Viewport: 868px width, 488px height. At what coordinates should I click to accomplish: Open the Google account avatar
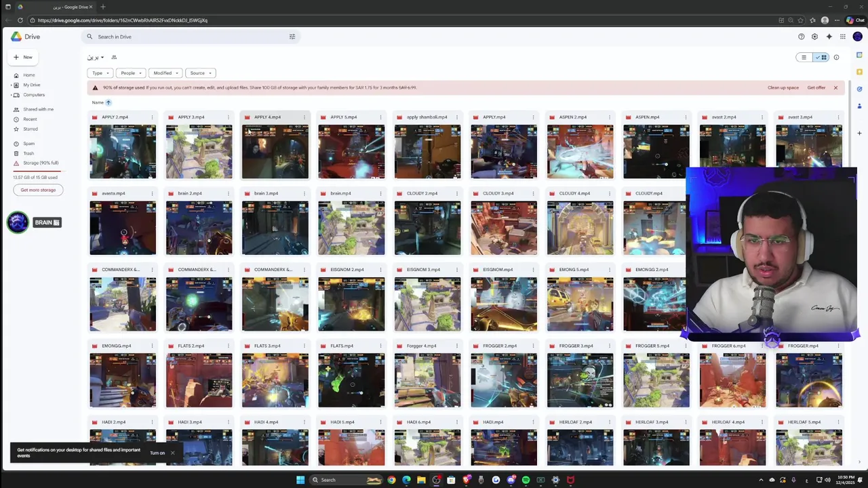point(857,37)
